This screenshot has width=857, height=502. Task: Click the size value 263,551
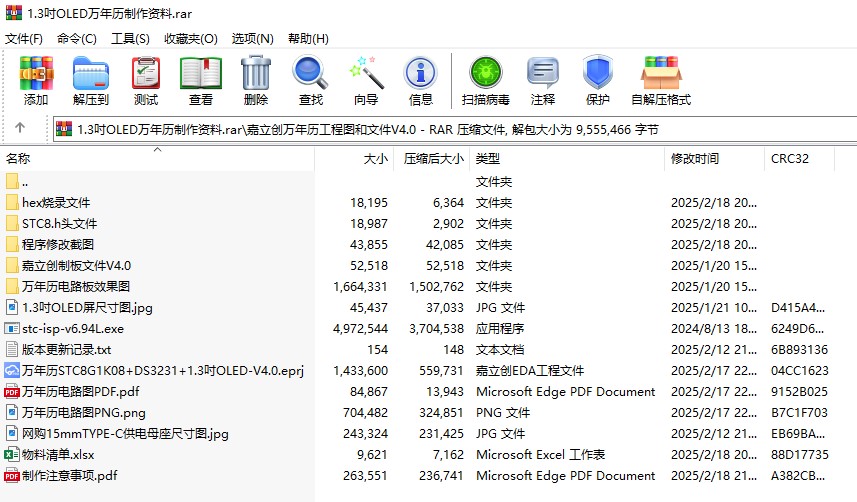[365, 476]
